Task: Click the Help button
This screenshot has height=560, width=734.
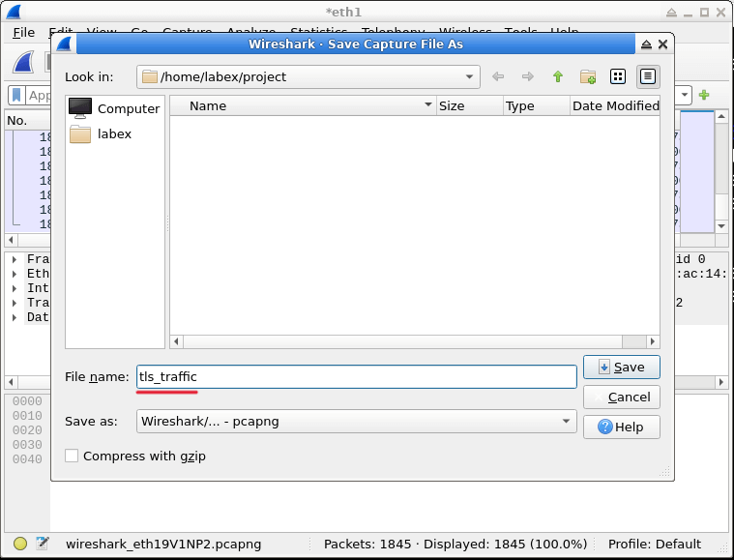Action: point(621,427)
